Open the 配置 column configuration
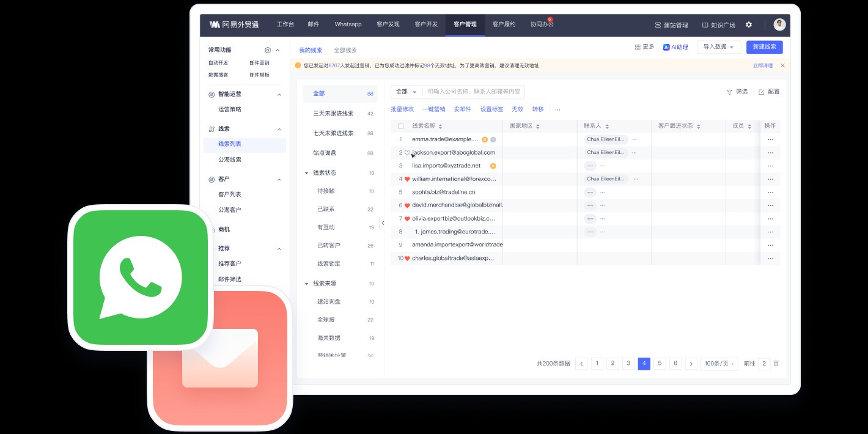 pyautogui.click(x=769, y=92)
